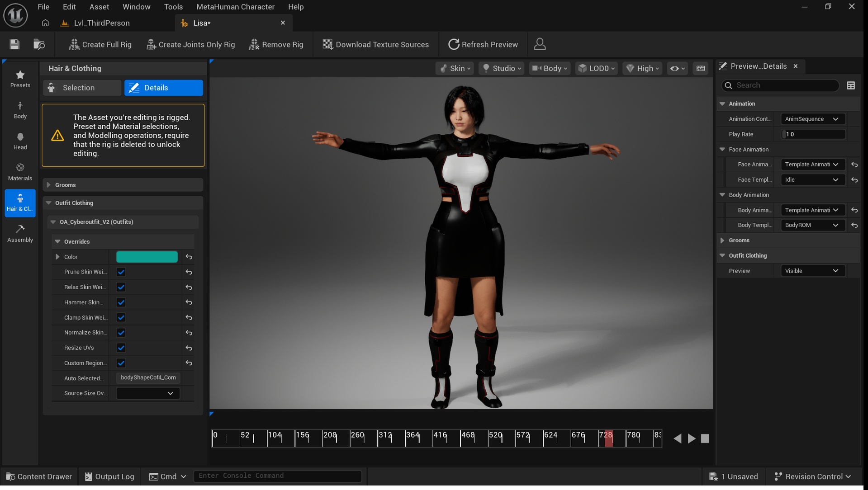Play animation forward
The height and width of the screenshot is (490, 868).
(x=692, y=438)
